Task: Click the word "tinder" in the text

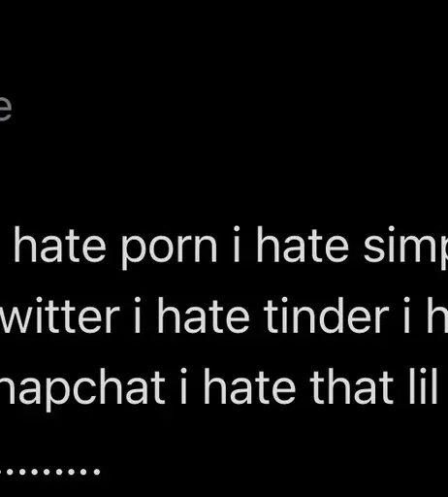Action: 326,315
